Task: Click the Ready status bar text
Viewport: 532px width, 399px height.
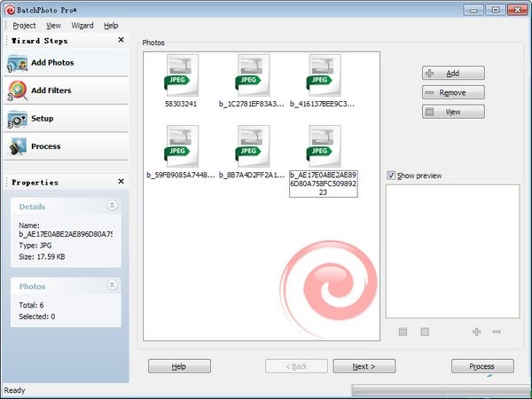Action: click(x=14, y=390)
